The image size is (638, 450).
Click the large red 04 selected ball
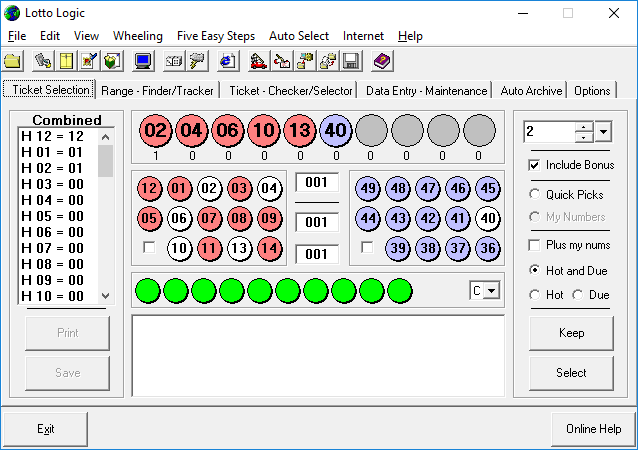(x=192, y=131)
